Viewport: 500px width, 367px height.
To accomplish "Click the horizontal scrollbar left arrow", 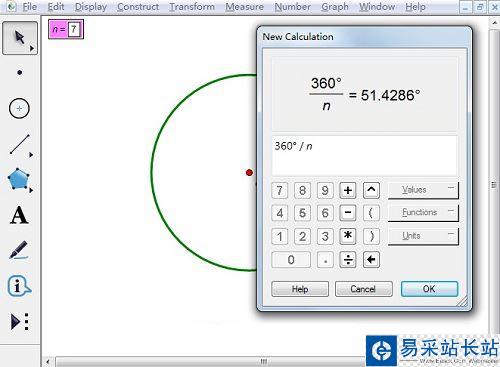I will (x=48, y=362).
